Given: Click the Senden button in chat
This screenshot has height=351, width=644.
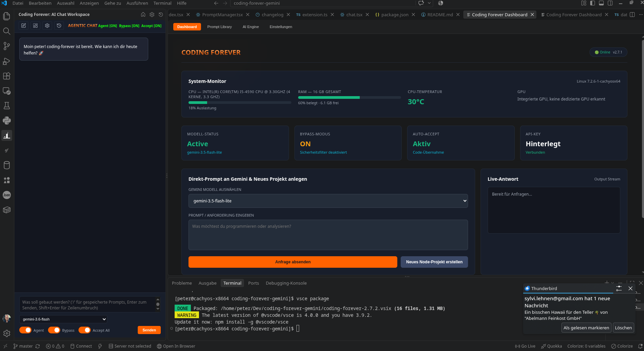Looking at the screenshot, I should pos(149,330).
